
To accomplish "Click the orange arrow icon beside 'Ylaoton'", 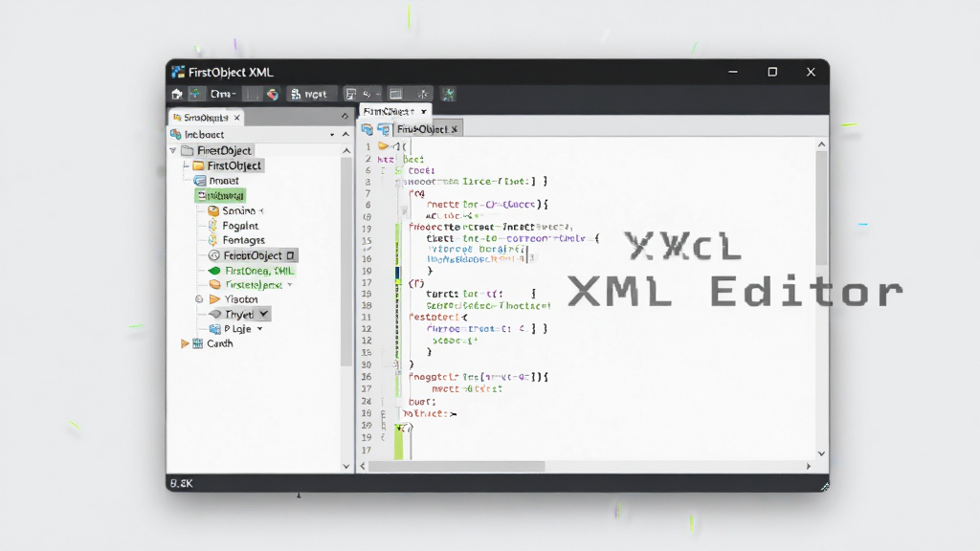I will 215,299.
